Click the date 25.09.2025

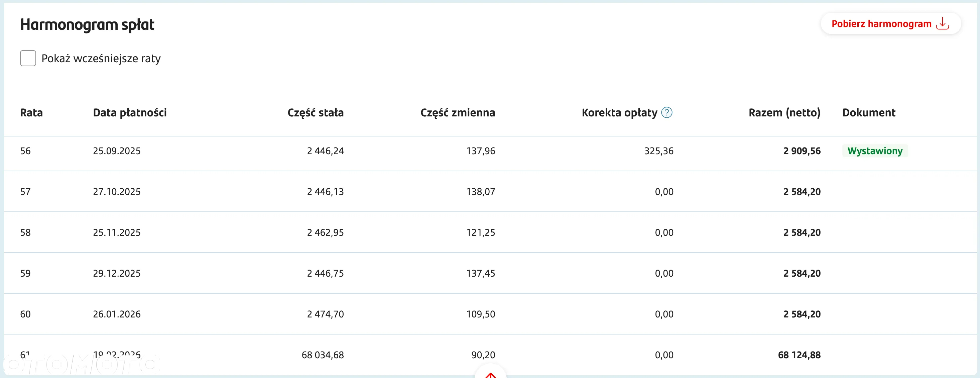pyautogui.click(x=117, y=151)
